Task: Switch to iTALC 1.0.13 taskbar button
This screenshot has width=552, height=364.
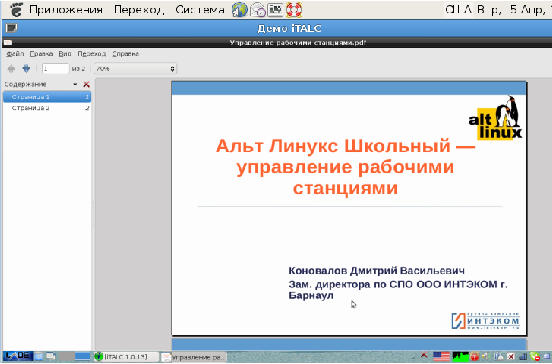Action: [125, 357]
